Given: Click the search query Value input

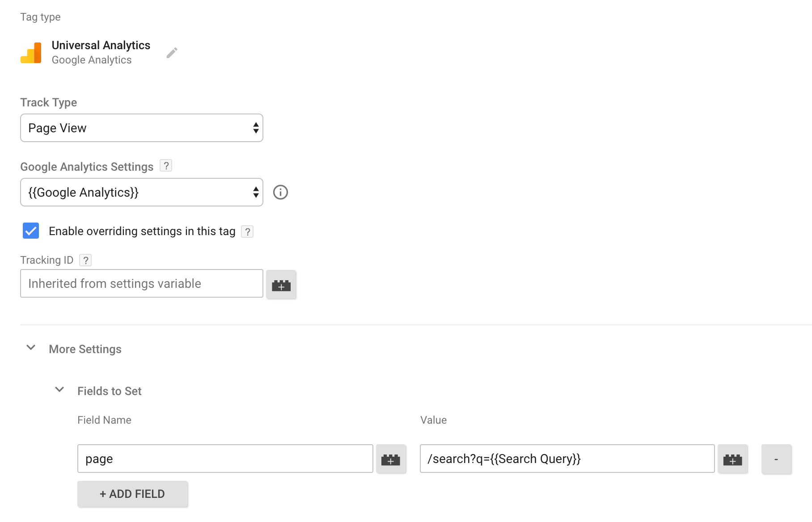Looking at the screenshot, I should (567, 459).
